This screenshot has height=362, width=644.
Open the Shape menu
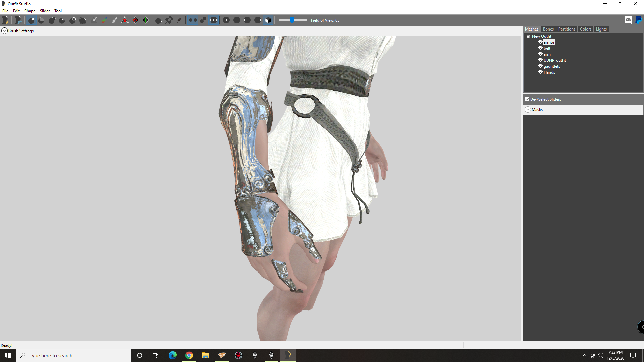coord(30,11)
